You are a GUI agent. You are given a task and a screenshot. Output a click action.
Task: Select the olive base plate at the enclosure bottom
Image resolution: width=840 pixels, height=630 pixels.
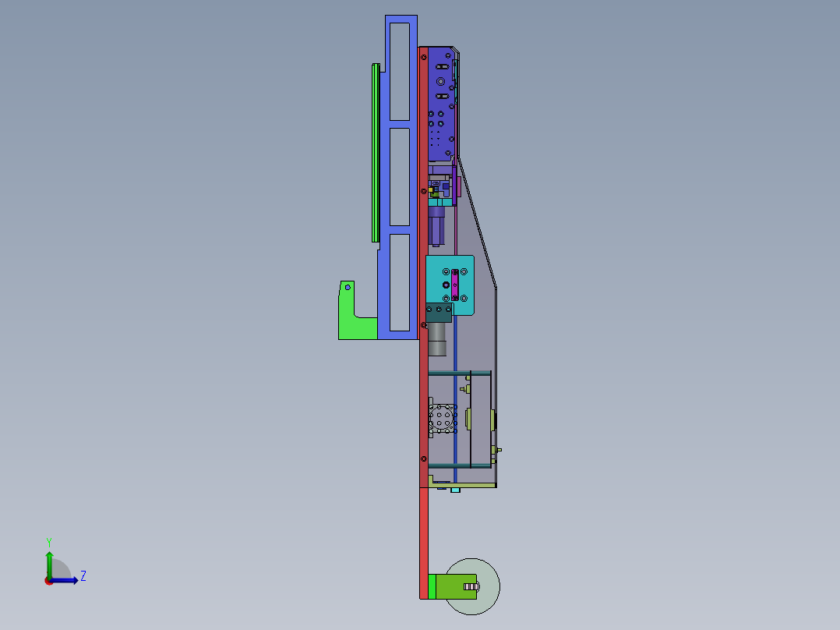tap(462, 485)
